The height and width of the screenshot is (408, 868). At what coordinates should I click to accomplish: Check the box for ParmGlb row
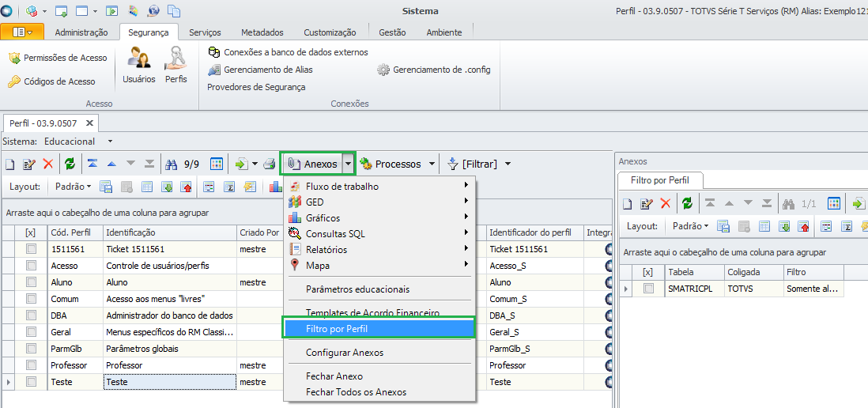[x=31, y=349]
